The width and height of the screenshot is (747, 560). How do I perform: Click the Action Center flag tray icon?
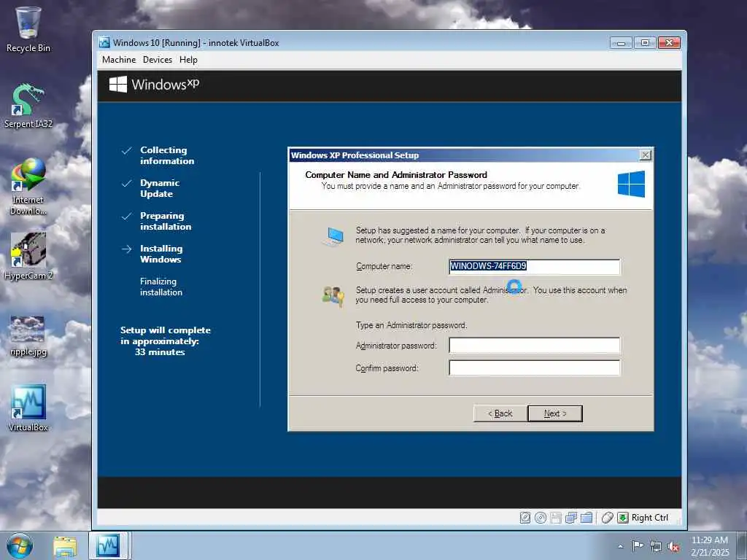coord(638,546)
